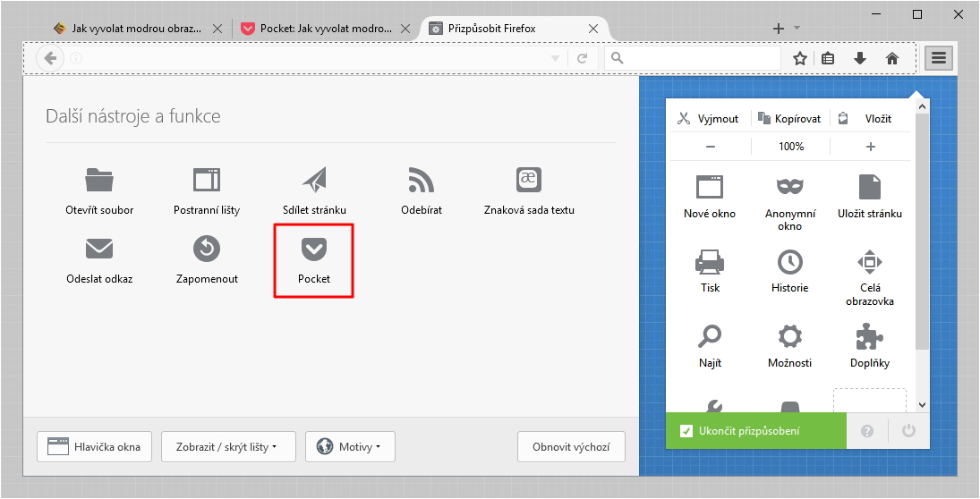Click the empty dashed drop slot in menu panel
This screenshot has width=980, height=499.
click(x=869, y=401)
